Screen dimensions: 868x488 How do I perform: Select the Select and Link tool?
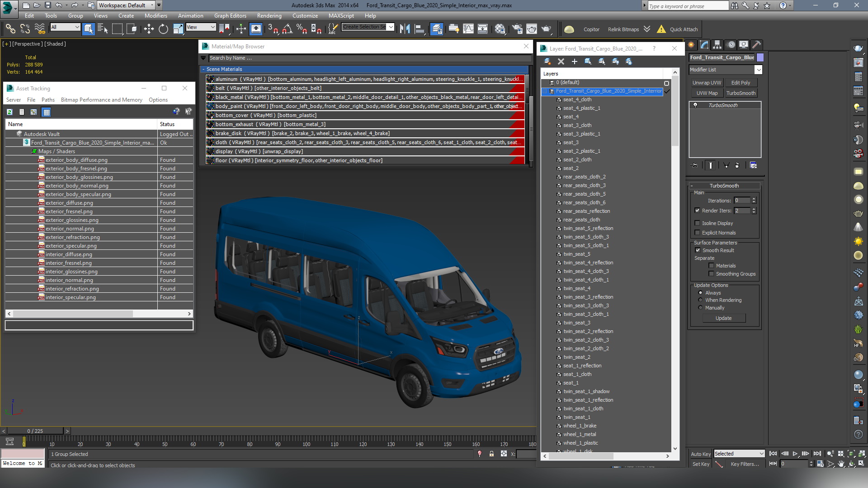coord(10,29)
